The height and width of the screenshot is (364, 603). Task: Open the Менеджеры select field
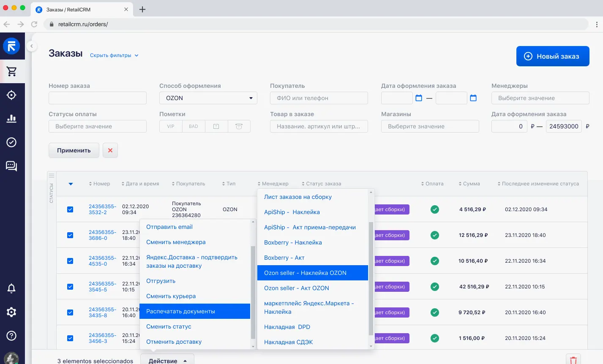[540, 98]
